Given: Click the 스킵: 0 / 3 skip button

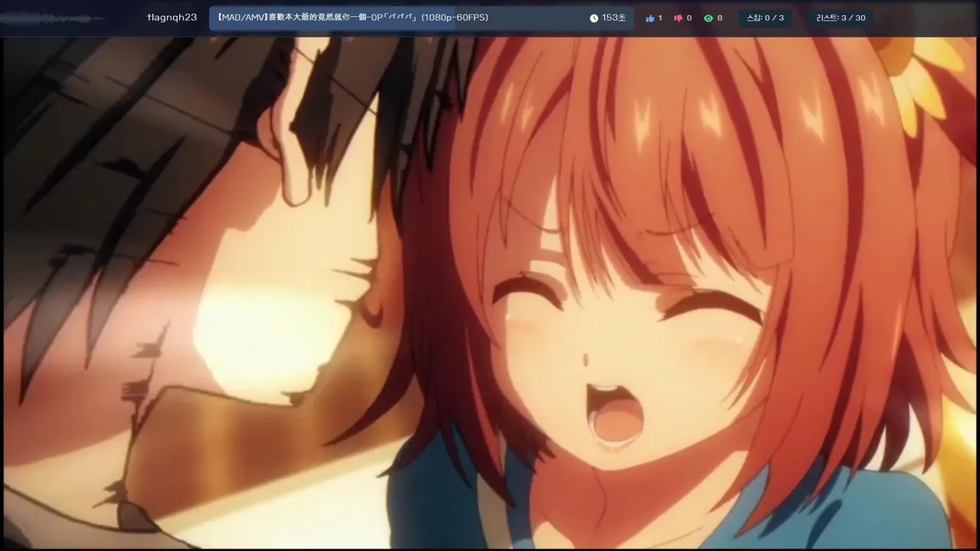Looking at the screenshot, I should tap(766, 18).
